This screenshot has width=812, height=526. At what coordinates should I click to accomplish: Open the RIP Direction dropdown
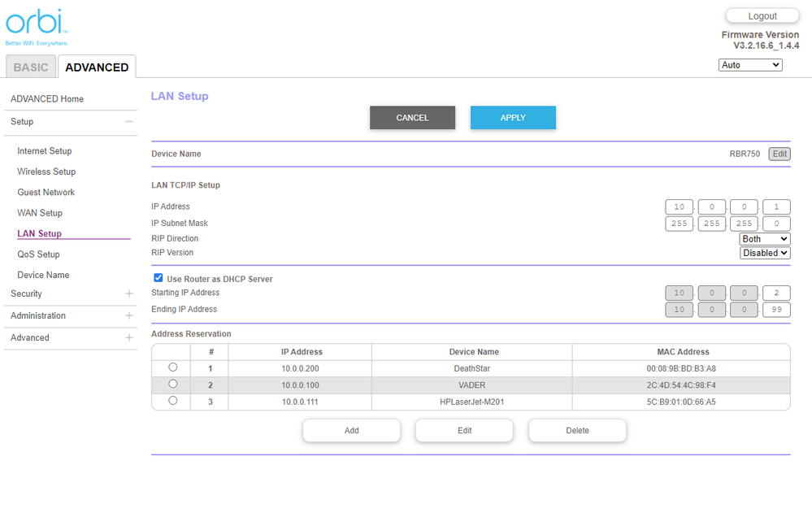(765, 239)
